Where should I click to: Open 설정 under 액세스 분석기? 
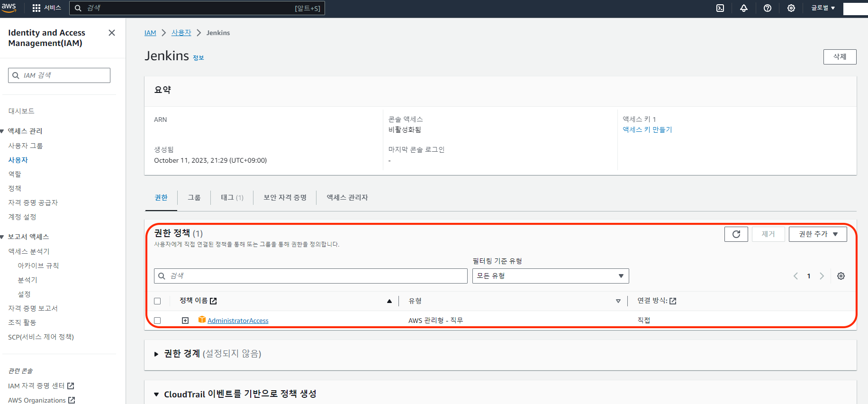(24, 294)
